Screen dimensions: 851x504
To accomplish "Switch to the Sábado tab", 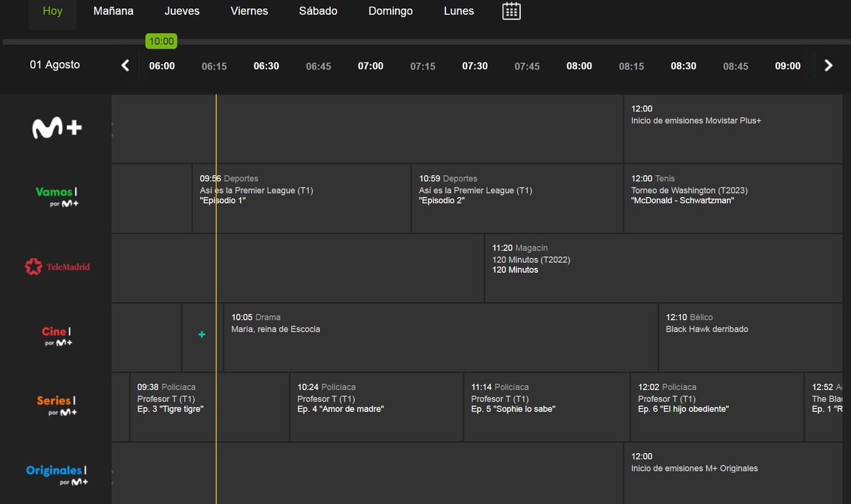I will pos(318,11).
